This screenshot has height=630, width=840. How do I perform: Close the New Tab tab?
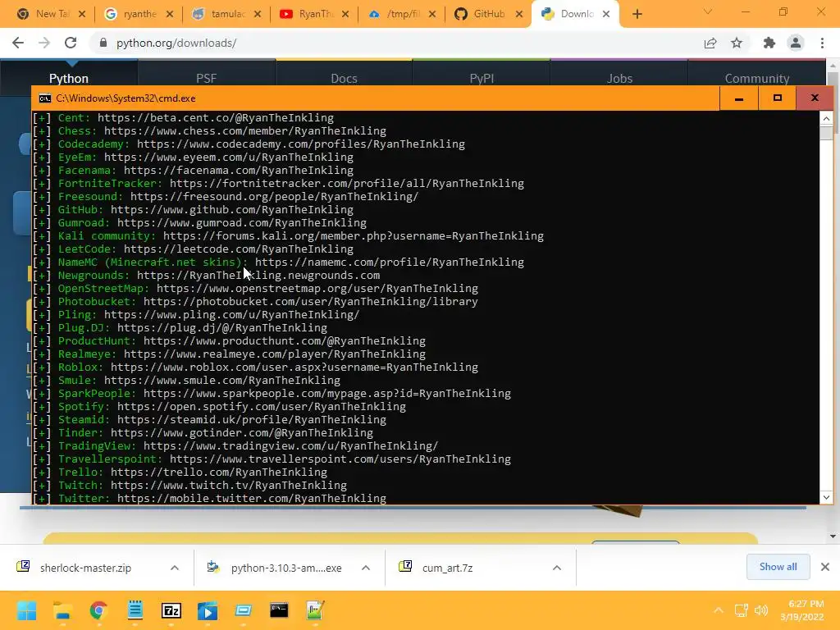[82, 14]
